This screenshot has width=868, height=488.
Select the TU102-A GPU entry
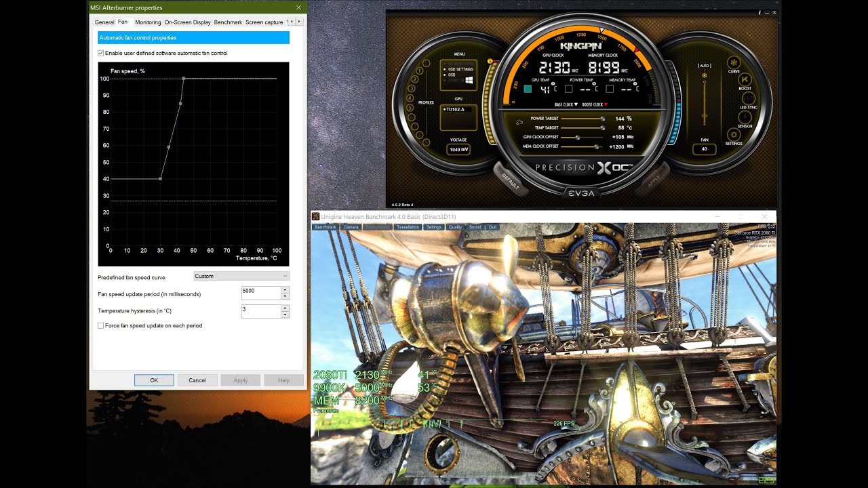[455, 109]
